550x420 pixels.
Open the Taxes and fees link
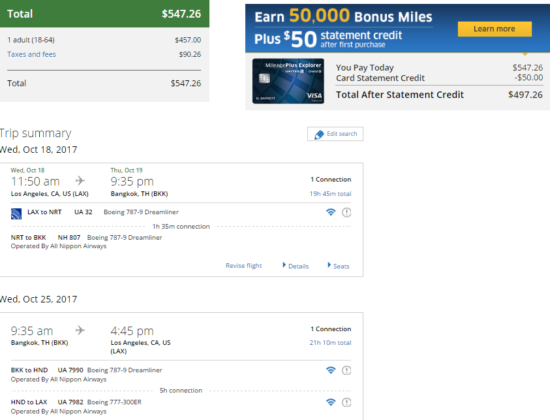pyautogui.click(x=32, y=54)
